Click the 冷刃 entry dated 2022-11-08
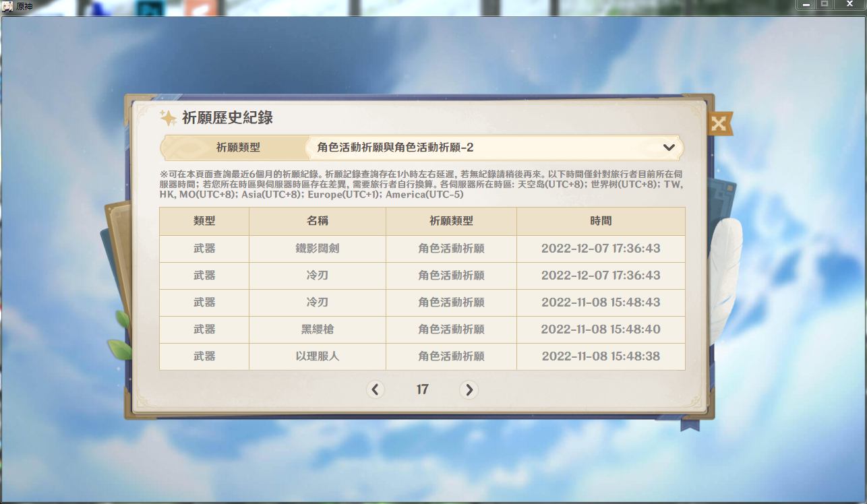Screen dimensions: 867x504 click(318, 303)
